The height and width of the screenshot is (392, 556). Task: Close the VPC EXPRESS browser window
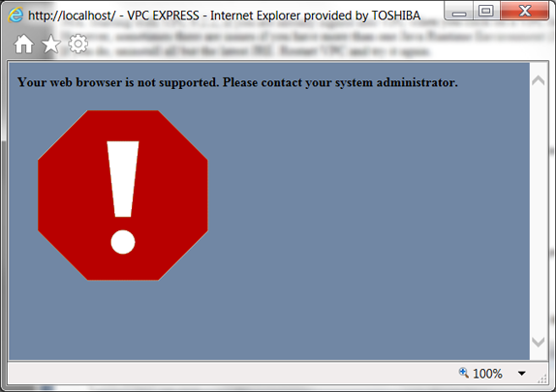(524, 11)
